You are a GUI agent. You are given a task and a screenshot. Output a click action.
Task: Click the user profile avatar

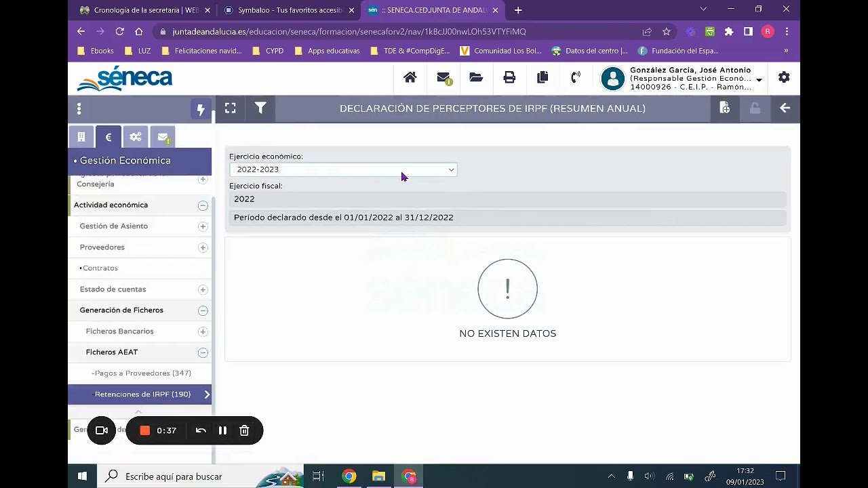click(612, 79)
